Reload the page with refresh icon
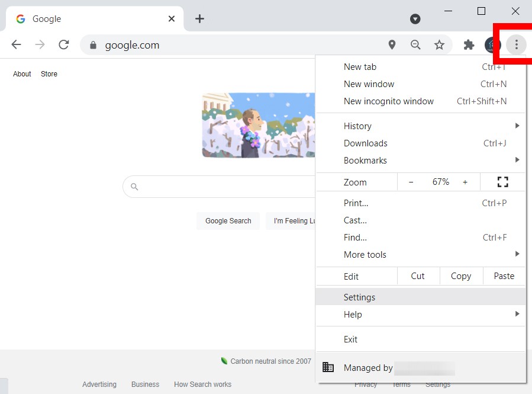Viewport: 532px width, 394px height. 64,44
